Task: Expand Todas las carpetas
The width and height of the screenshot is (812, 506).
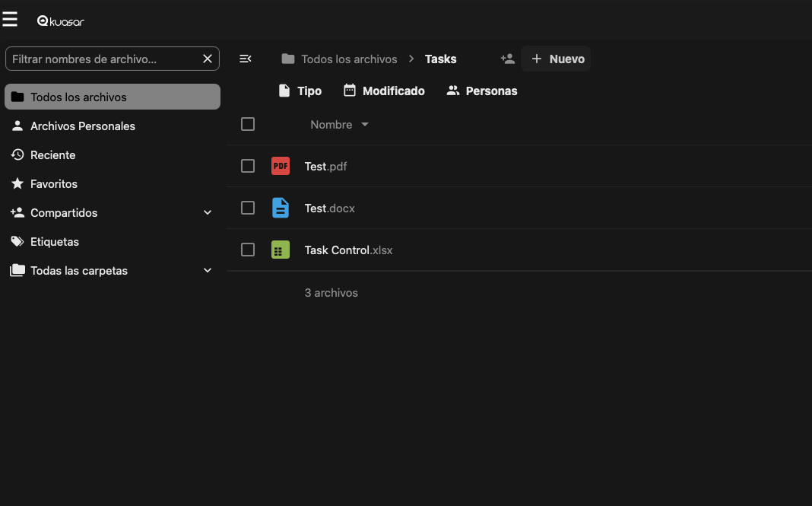Action: coord(207,270)
